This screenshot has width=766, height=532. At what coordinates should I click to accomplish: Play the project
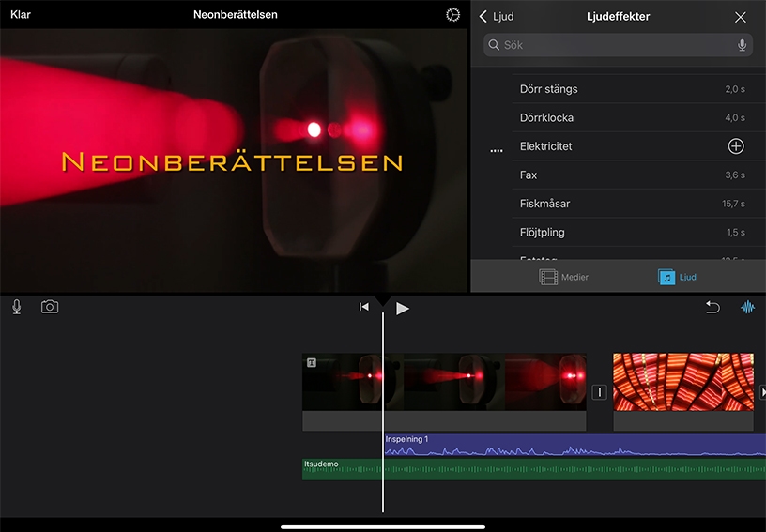(x=402, y=308)
